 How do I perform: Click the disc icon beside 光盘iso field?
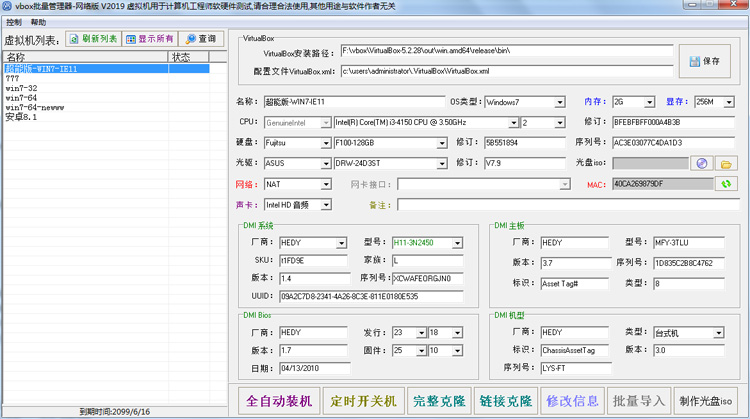click(702, 164)
